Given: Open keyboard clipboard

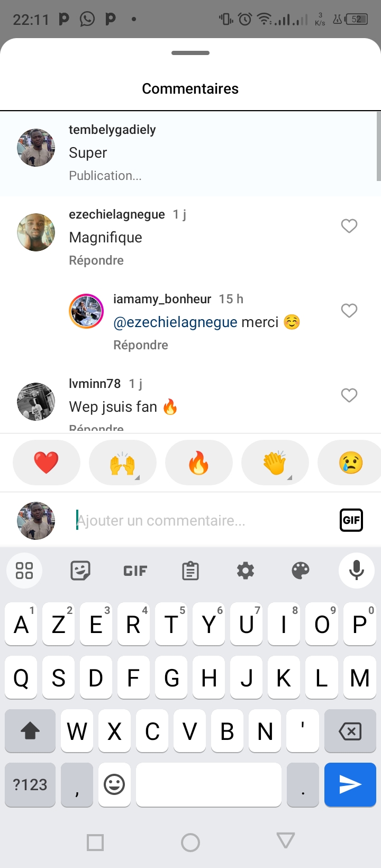Looking at the screenshot, I should [190, 571].
